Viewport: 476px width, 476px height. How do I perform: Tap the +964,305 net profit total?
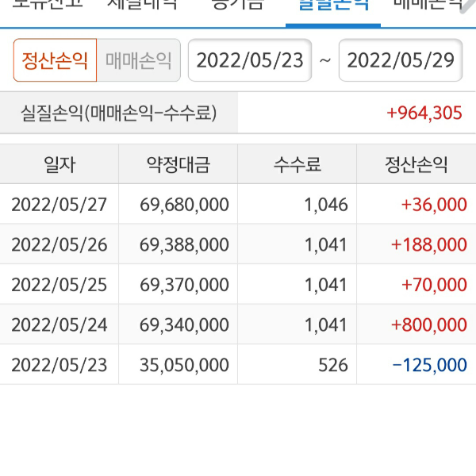(x=424, y=113)
